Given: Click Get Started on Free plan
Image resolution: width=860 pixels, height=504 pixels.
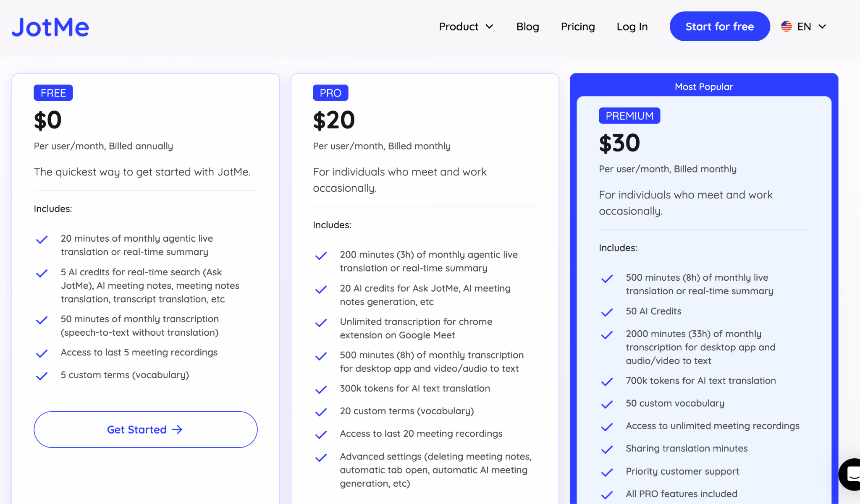Looking at the screenshot, I should pyautogui.click(x=145, y=429).
